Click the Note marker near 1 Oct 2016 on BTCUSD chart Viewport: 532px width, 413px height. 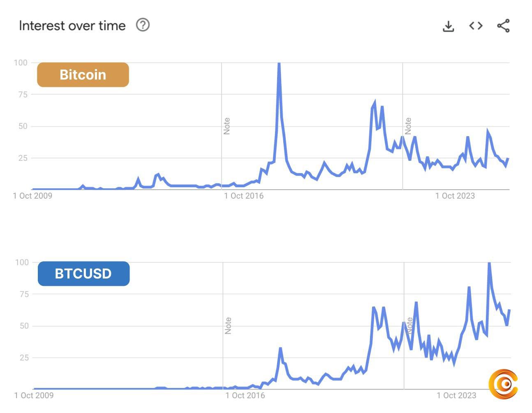228,325
